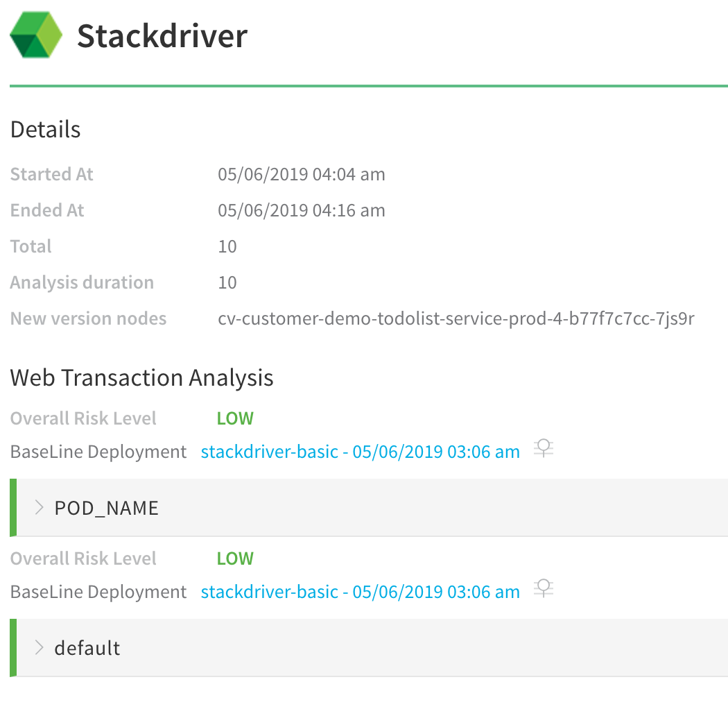728x709 pixels.
Task: Expand the POD_NAME chevron arrow
Action: 39,507
